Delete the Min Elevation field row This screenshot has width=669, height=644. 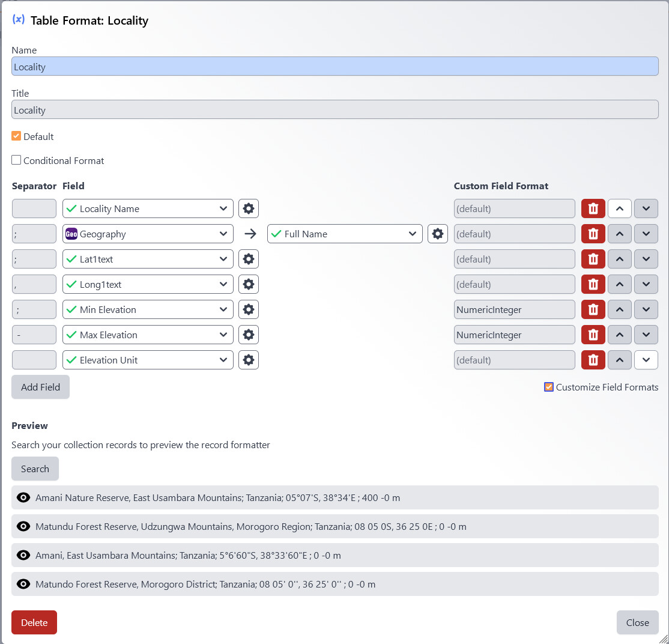pos(593,309)
